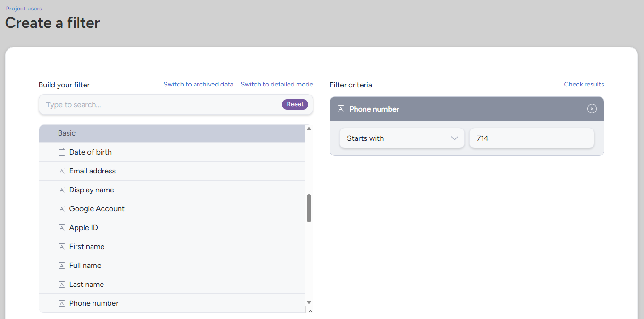The height and width of the screenshot is (319, 644).
Task: Click the text-type icon next to Email address
Action: coord(61,171)
